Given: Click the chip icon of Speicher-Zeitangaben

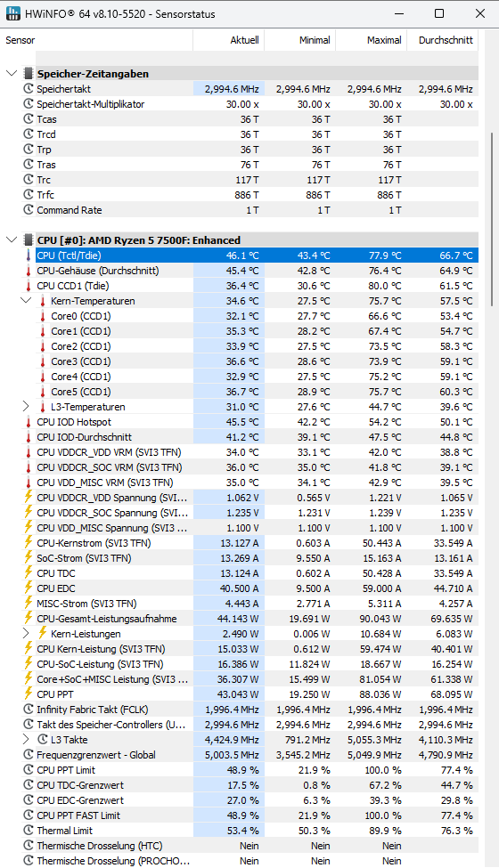Looking at the screenshot, I should point(29,74).
